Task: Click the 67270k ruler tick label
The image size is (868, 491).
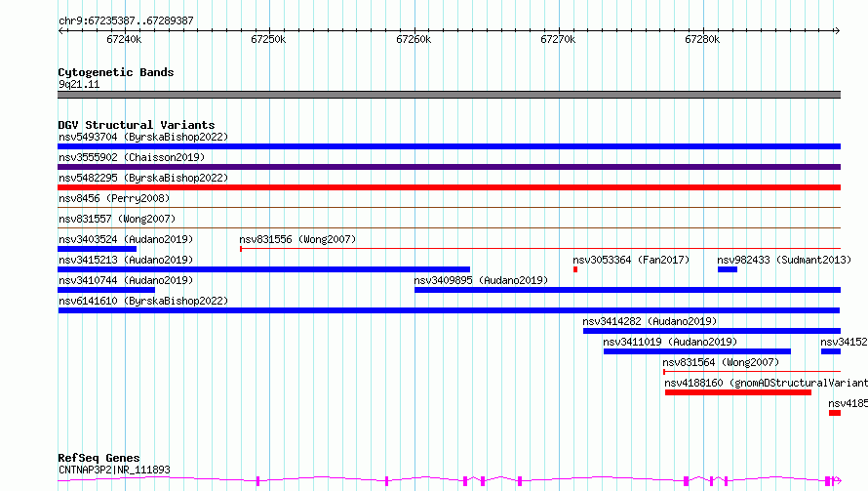Action: (558, 39)
